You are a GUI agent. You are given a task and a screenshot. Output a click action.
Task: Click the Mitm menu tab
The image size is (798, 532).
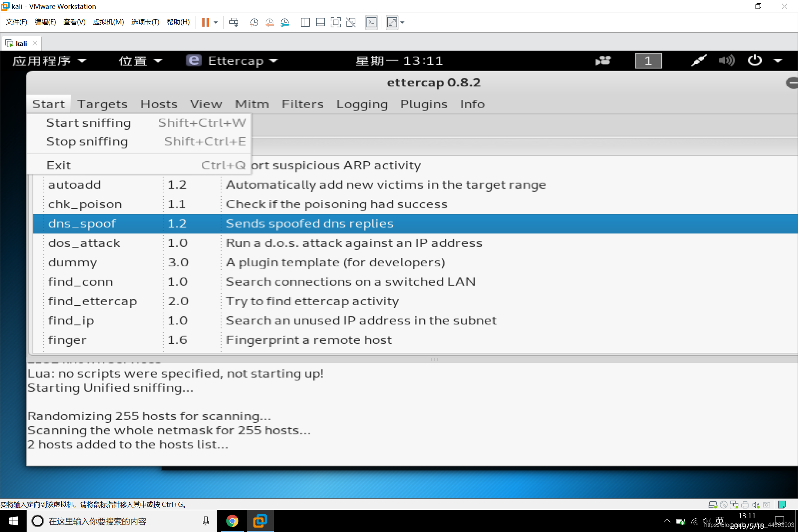point(252,104)
